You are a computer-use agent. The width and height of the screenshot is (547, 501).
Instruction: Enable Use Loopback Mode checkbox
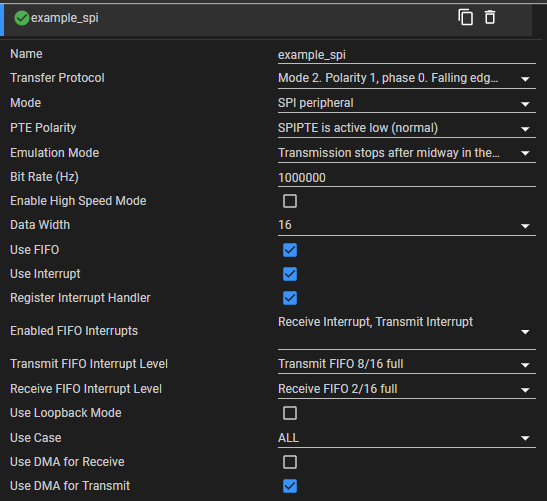(290, 413)
